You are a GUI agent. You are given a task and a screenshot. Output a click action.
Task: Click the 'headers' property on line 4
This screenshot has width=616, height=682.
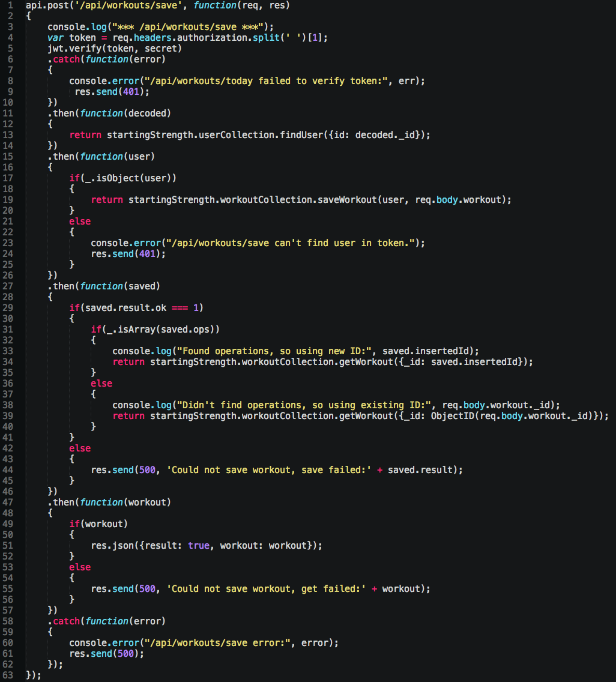coord(152,38)
